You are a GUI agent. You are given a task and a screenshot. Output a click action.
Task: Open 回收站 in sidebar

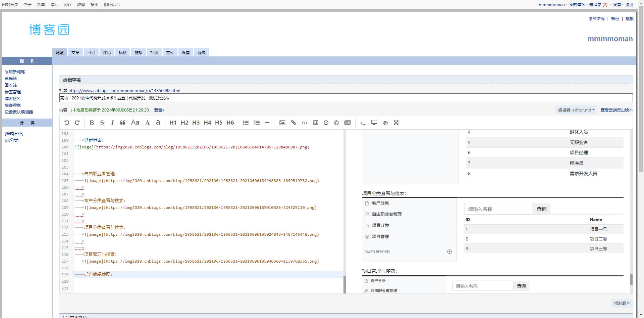[x=11, y=85]
